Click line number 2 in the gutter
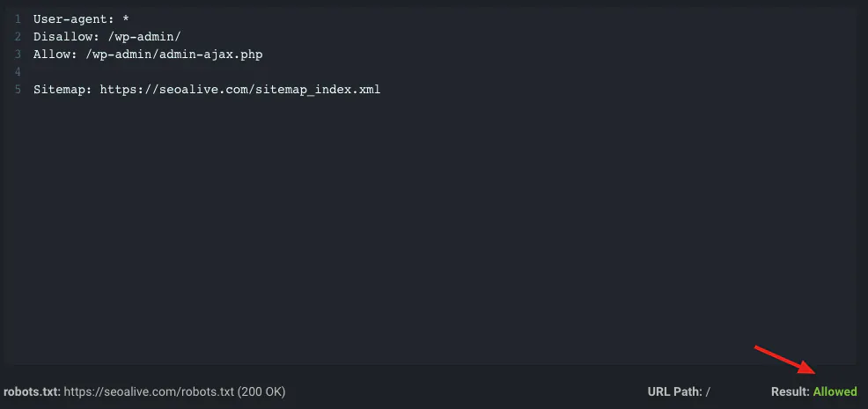 [18, 36]
